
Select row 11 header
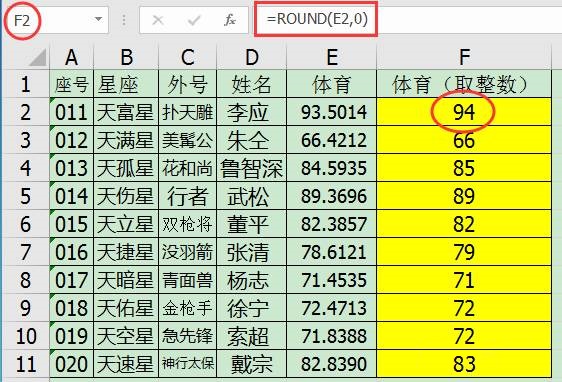(x=25, y=364)
